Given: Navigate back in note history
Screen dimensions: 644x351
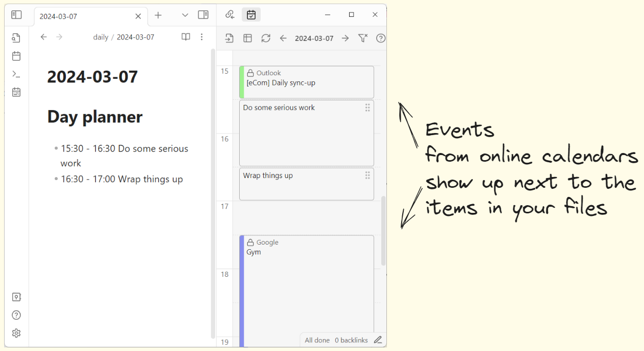Looking at the screenshot, I should tap(43, 37).
